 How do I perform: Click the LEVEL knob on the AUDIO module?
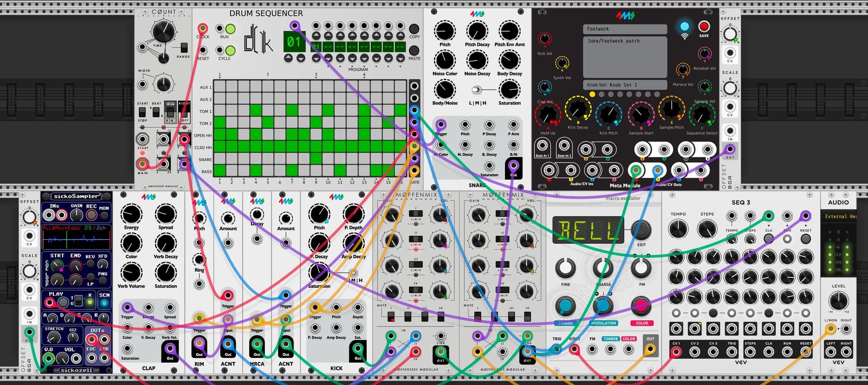click(838, 301)
